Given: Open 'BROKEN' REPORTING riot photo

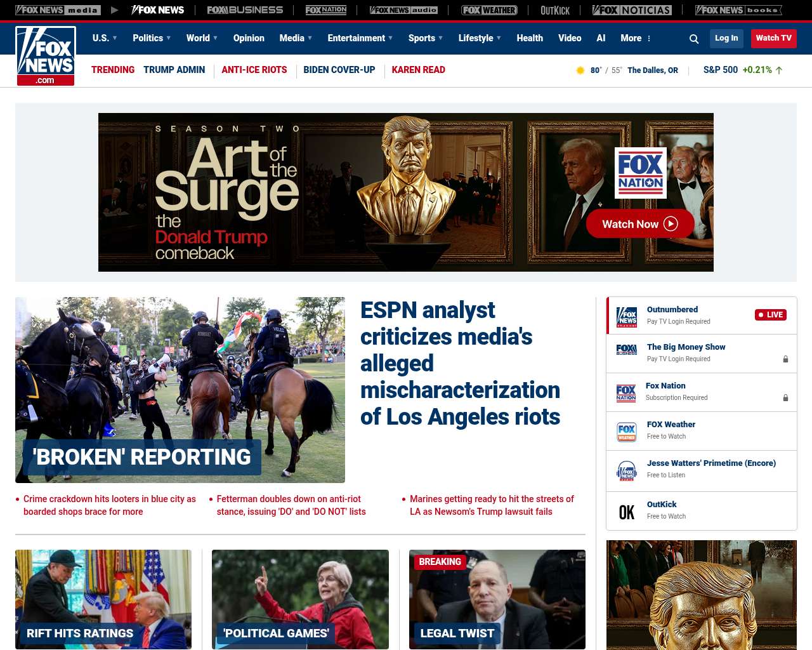Looking at the screenshot, I should (180, 390).
